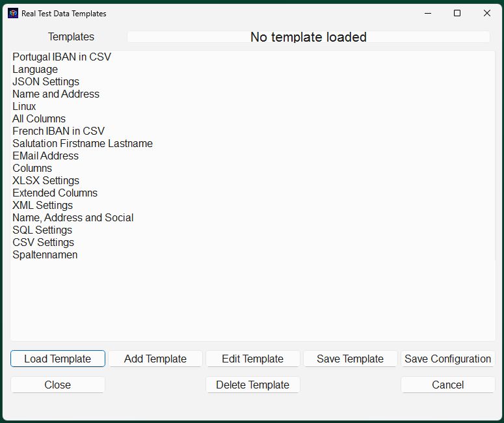Pick the Extended Columns template
504x423 pixels.
click(x=55, y=193)
